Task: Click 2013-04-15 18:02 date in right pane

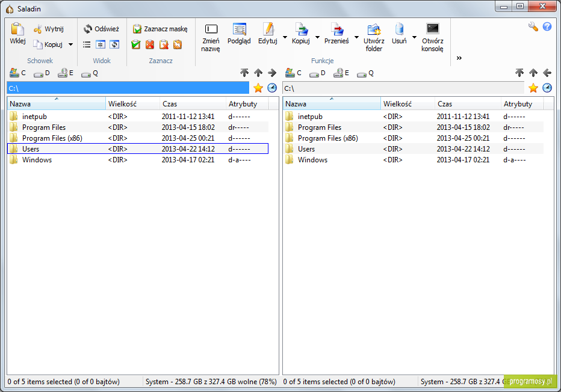Action: [x=463, y=127]
